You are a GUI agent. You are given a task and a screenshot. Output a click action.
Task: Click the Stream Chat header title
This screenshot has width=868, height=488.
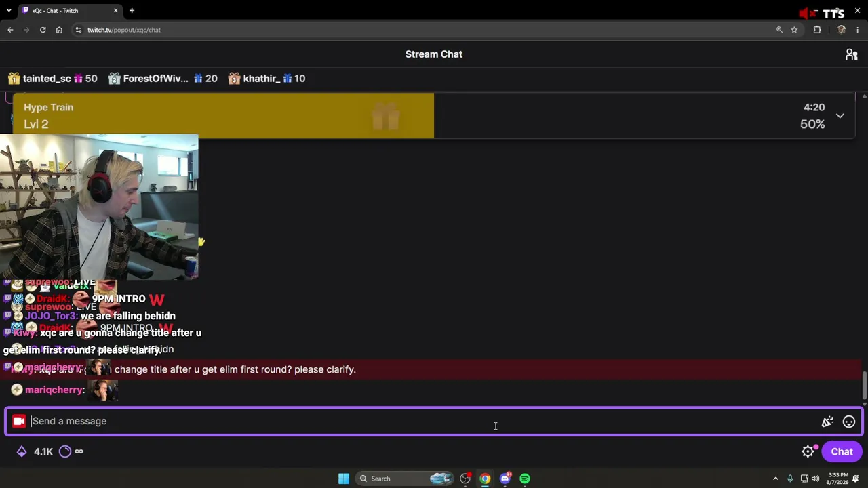click(434, 54)
